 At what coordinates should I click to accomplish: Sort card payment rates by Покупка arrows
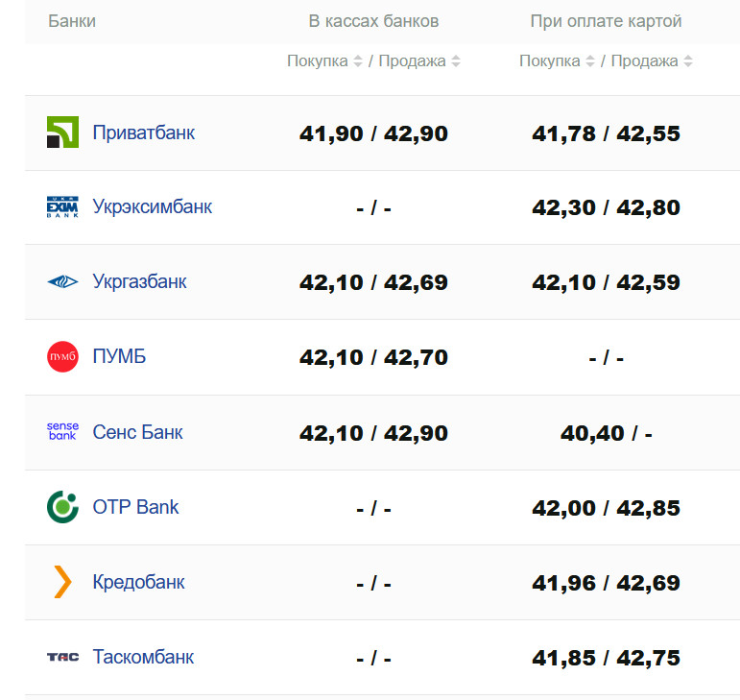tap(590, 61)
